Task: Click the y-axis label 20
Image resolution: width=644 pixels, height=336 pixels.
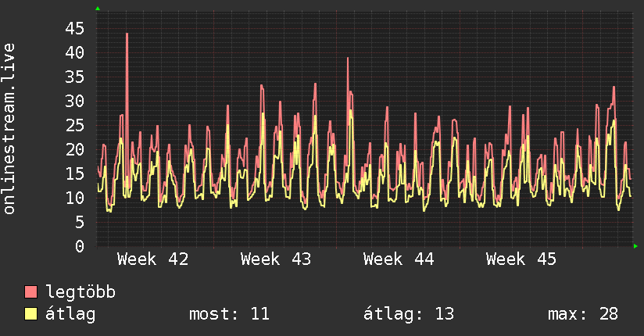Action: click(74, 149)
